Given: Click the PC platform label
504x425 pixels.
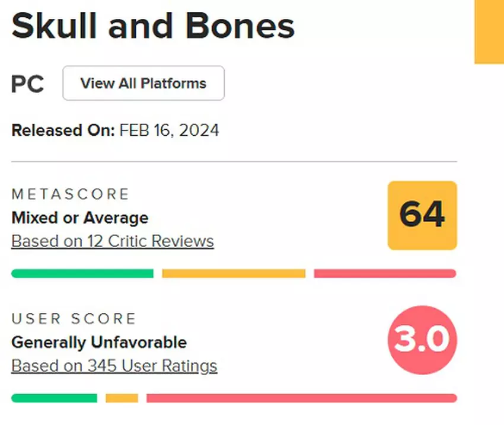Looking at the screenshot, I should 28,84.
